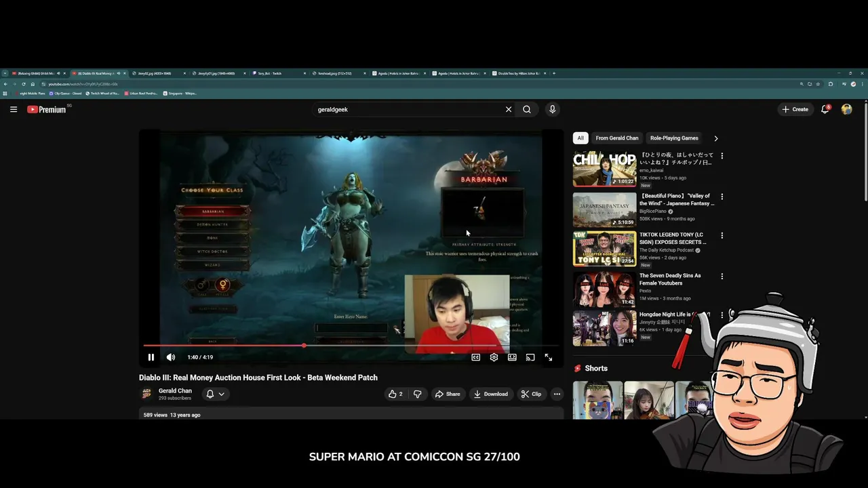Open Hongdae Night Life video thumbnail
The width and height of the screenshot is (868, 488).
[x=604, y=328]
